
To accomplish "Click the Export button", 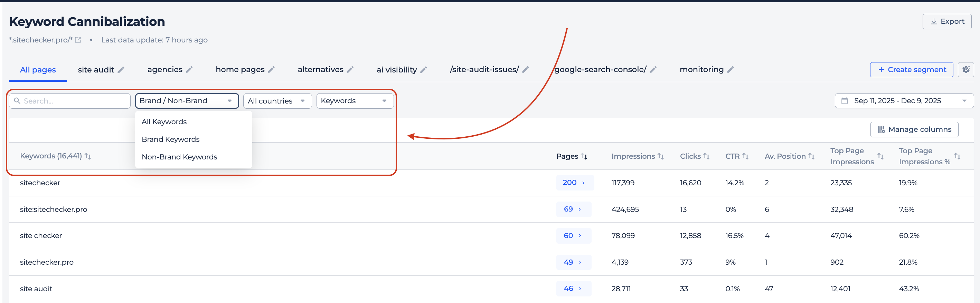I will 947,22.
